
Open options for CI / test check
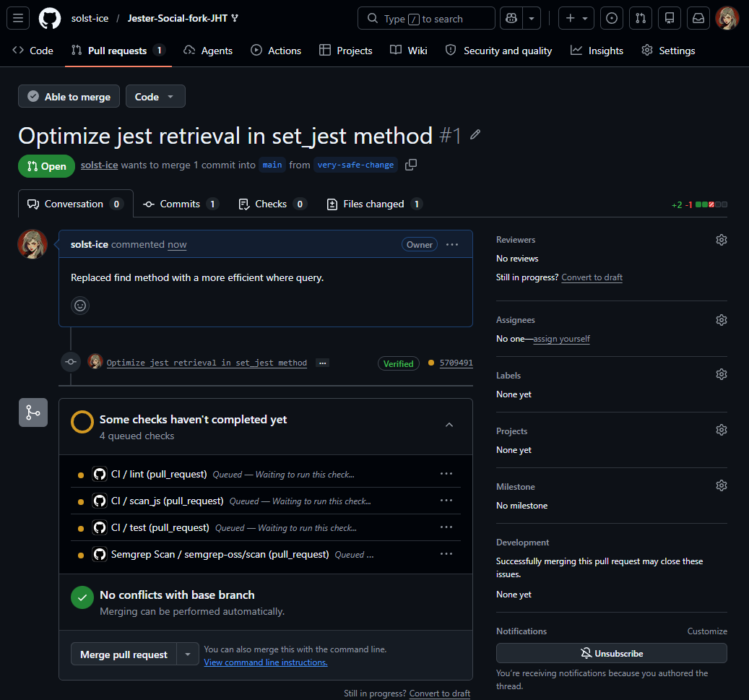pyautogui.click(x=446, y=527)
